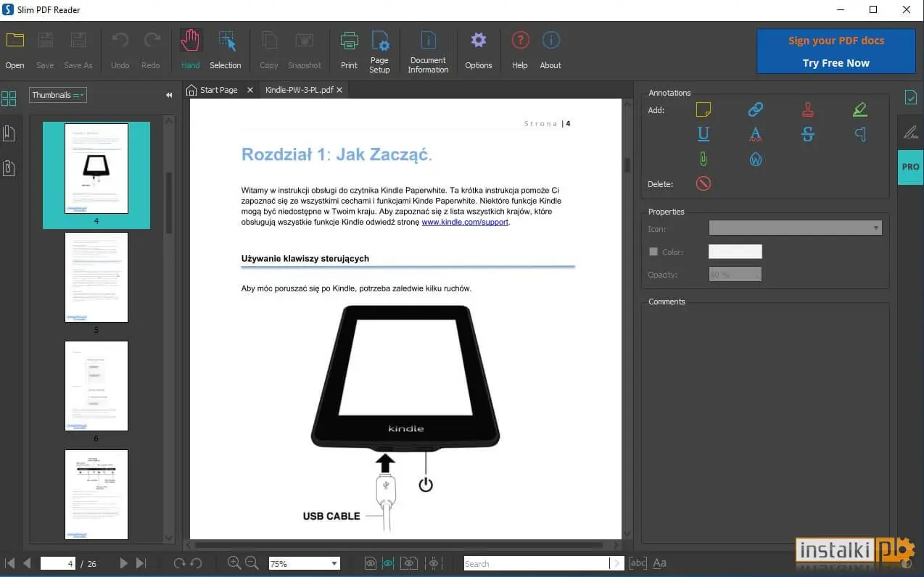Image resolution: width=924 pixels, height=577 pixels.
Task: Show the thumbnails grid panel icon
Action: pyautogui.click(x=9, y=98)
